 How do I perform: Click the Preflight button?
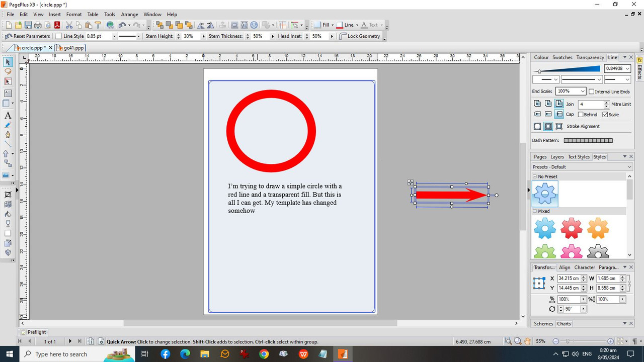(x=33, y=332)
